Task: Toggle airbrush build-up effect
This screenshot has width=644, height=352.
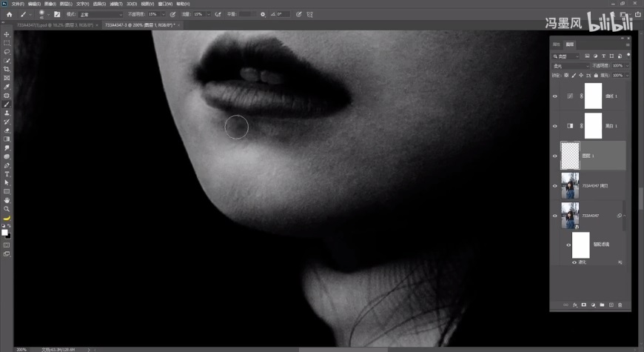Action: coord(218,14)
